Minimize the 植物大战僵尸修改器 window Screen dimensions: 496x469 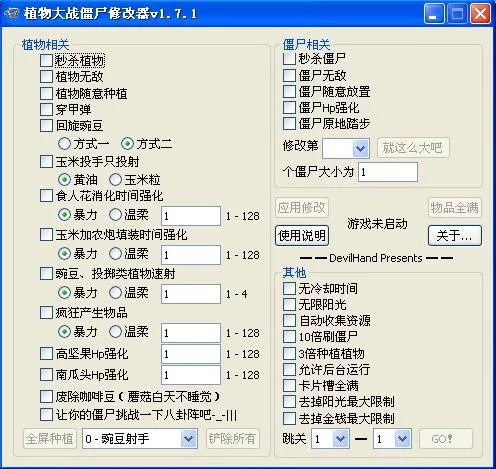coord(434,14)
